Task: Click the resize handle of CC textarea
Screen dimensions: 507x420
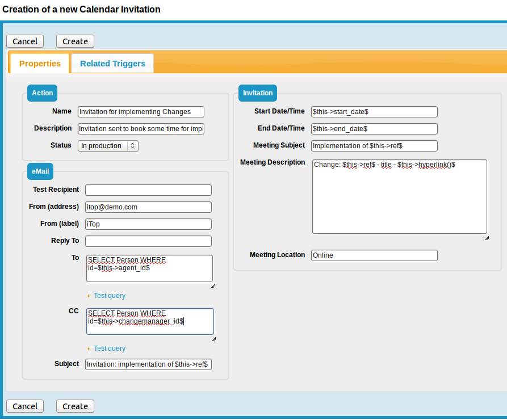Action: click(213, 339)
